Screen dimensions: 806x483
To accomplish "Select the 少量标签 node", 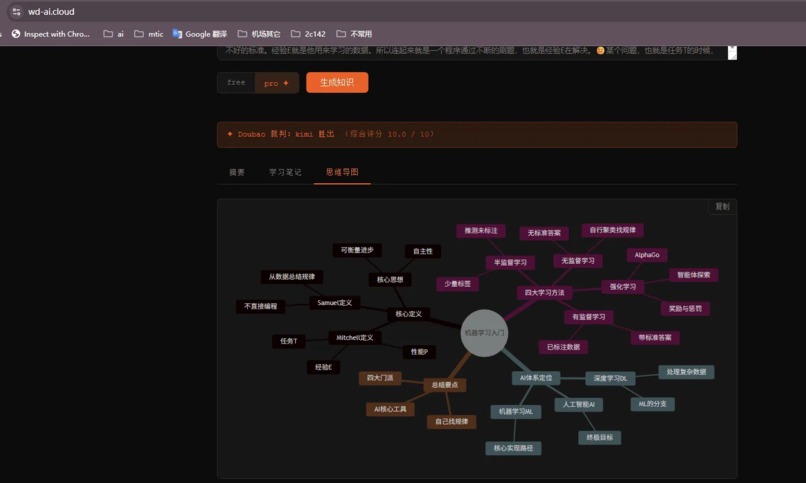I will point(457,284).
